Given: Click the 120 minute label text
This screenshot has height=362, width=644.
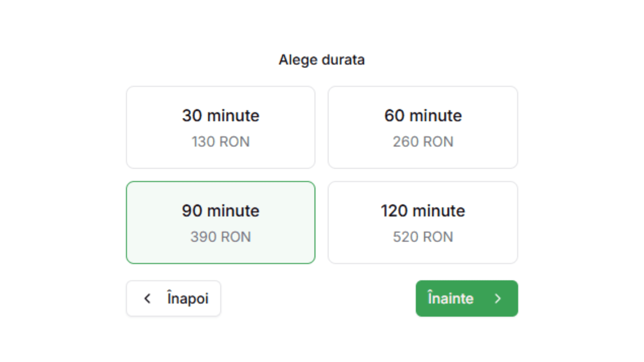Looking at the screenshot, I should tap(423, 210).
